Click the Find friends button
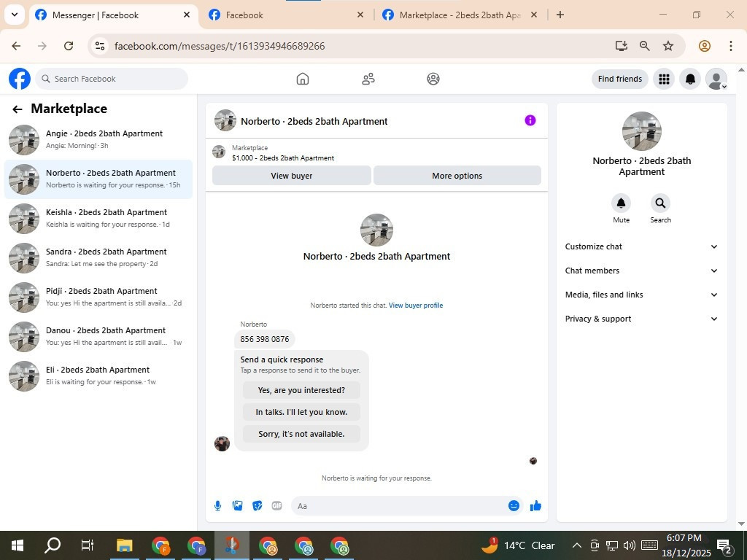The image size is (747, 560). (620, 79)
